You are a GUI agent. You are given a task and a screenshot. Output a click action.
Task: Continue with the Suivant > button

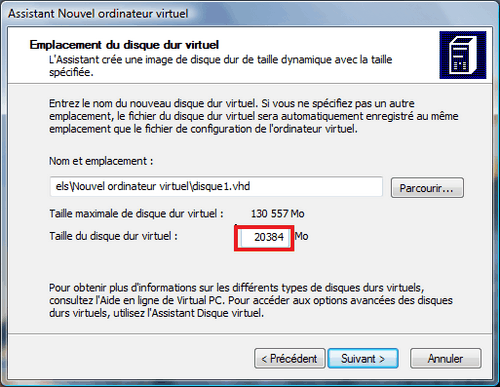click(363, 359)
